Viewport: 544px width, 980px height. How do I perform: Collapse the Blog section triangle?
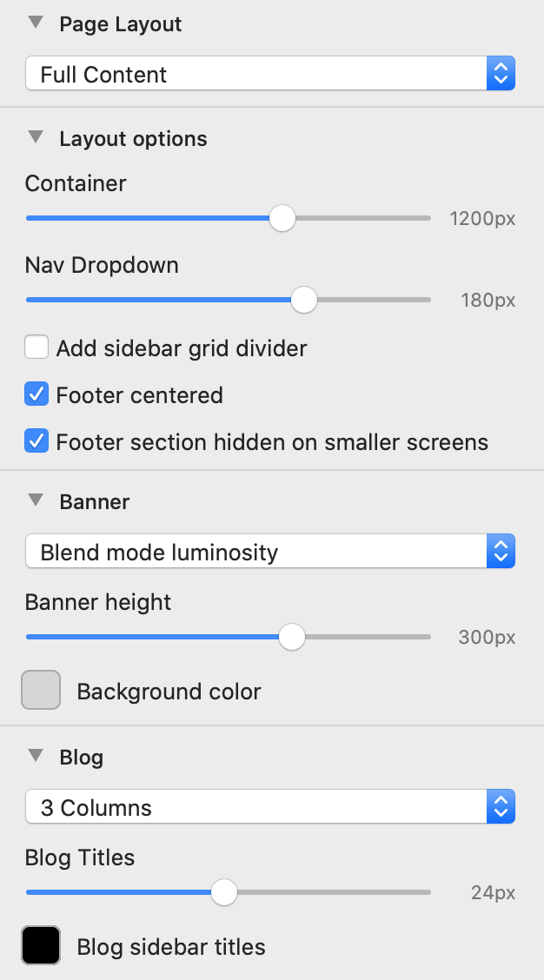tap(36, 756)
